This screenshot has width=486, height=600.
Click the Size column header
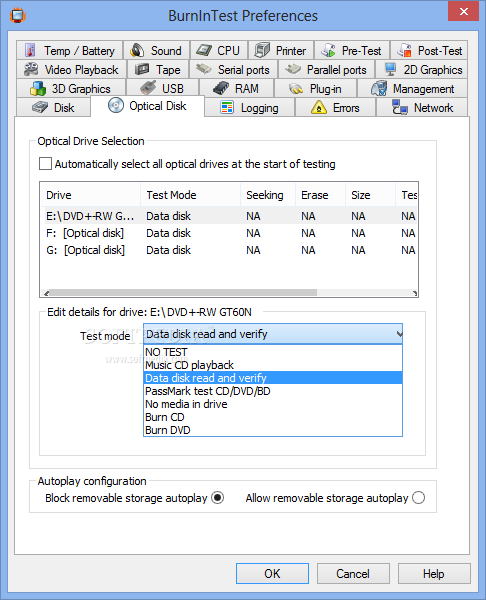[x=370, y=195]
